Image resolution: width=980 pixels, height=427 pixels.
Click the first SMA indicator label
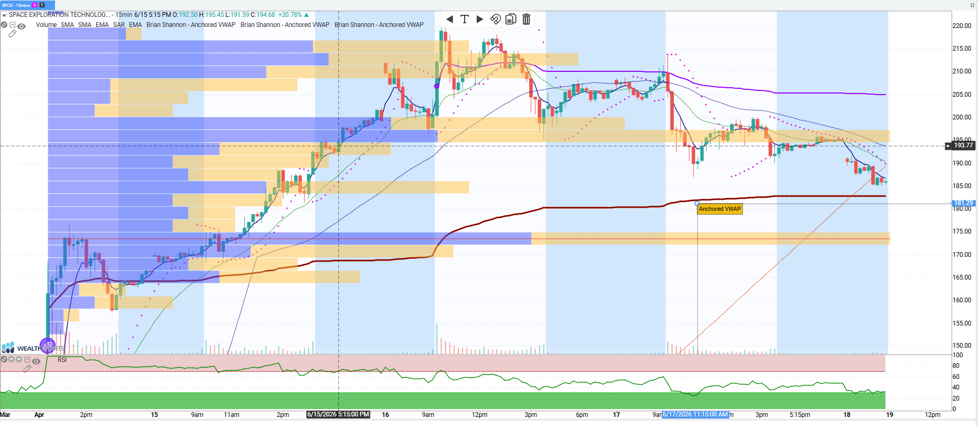(x=67, y=25)
